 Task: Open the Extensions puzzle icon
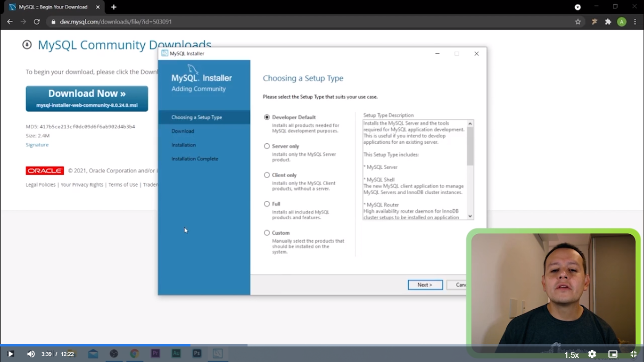pyautogui.click(x=608, y=22)
